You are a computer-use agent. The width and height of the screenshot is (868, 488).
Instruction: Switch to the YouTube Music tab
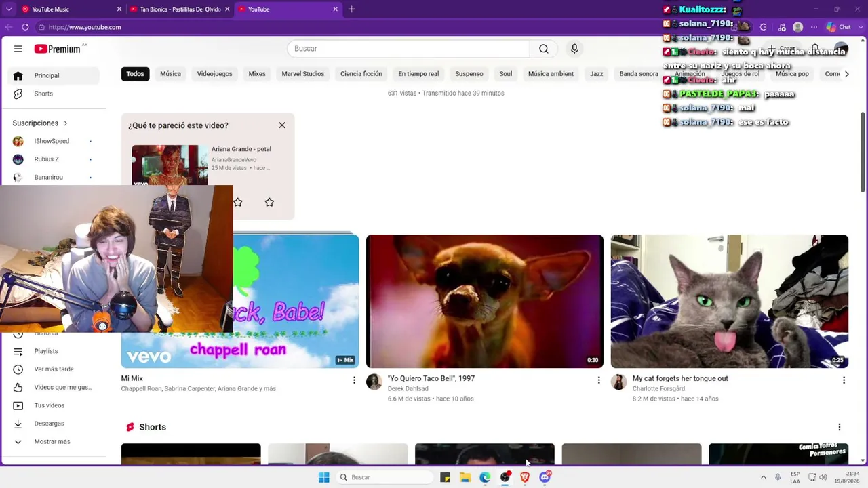pyautogui.click(x=71, y=9)
